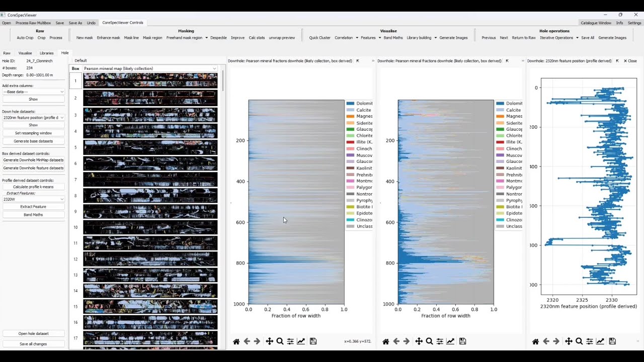
Task: Open the Pearson mineral map column dropdown
Action: (x=150, y=68)
